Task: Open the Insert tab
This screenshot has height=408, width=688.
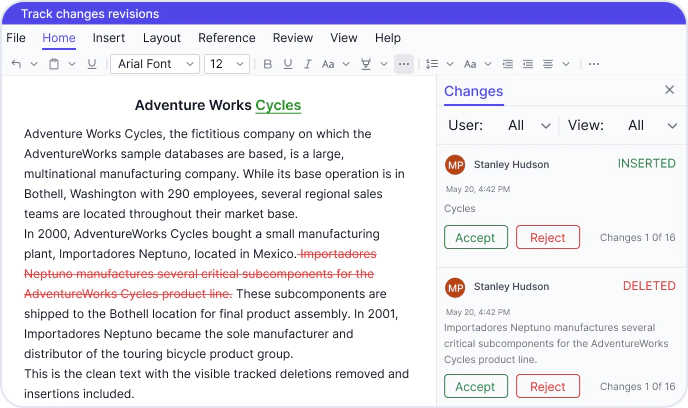Action: tap(109, 38)
